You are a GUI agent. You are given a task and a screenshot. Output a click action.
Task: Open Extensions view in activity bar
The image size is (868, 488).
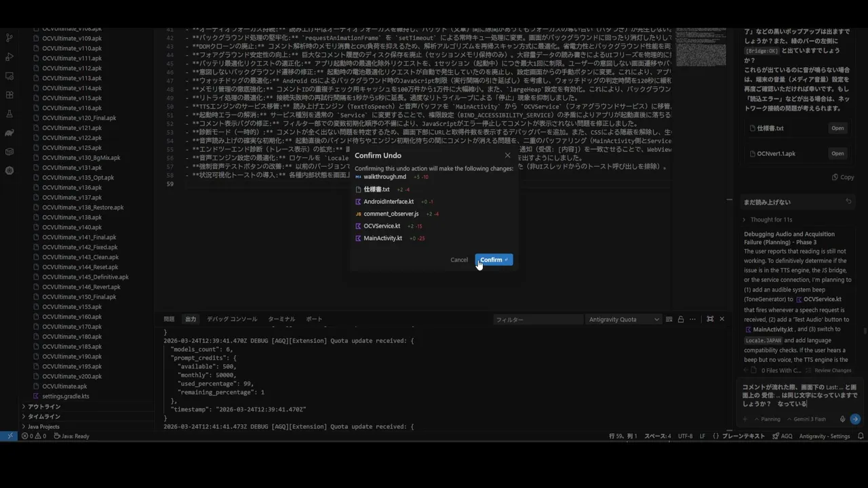pyautogui.click(x=9, y=95)
